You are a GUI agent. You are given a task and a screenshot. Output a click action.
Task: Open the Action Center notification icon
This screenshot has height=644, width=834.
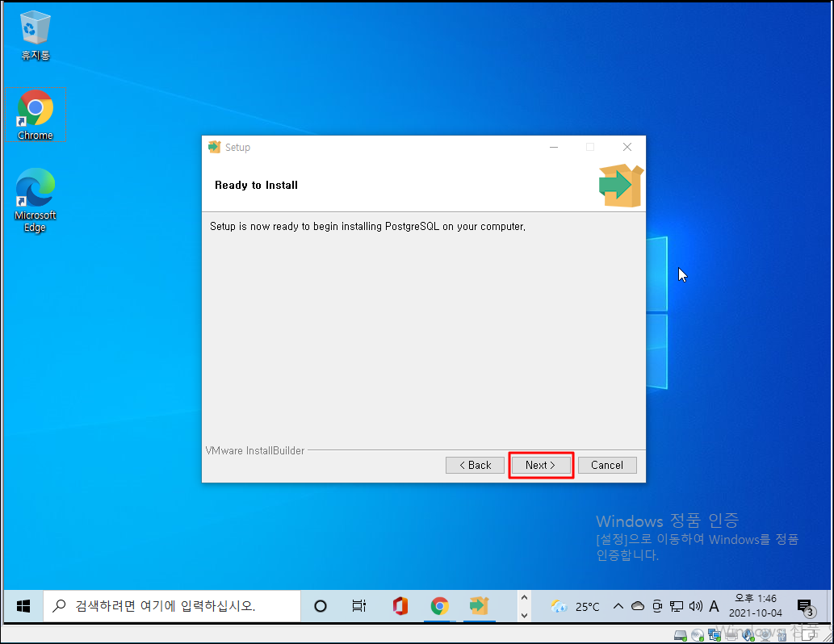coord(807,607)
